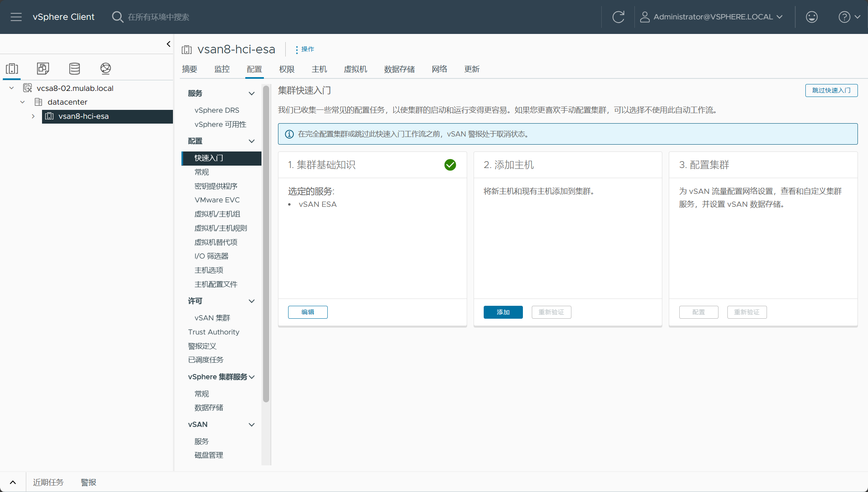Open the 虚拟机 tab
868x492 pixels.
tap(356, 69)
